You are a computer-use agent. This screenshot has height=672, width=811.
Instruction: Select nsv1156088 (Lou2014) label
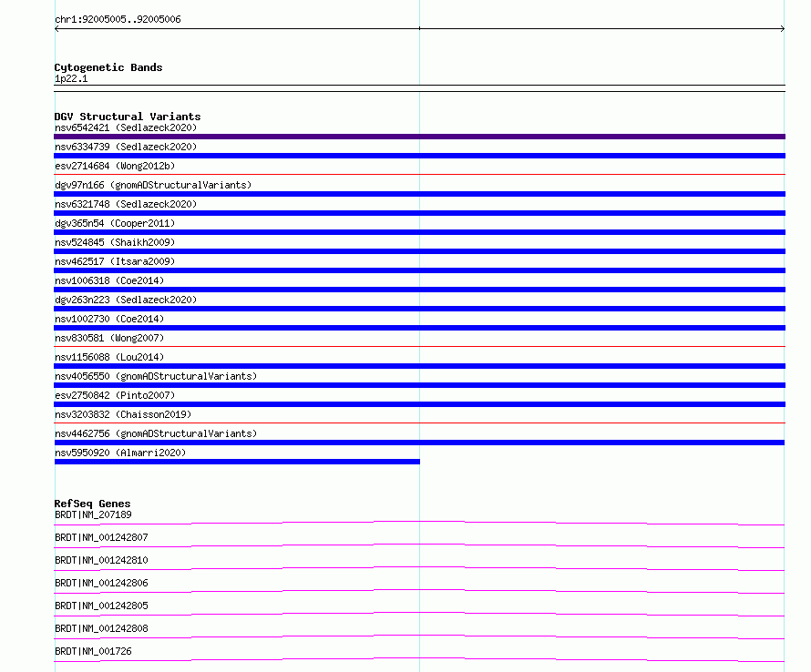point(109,357)
